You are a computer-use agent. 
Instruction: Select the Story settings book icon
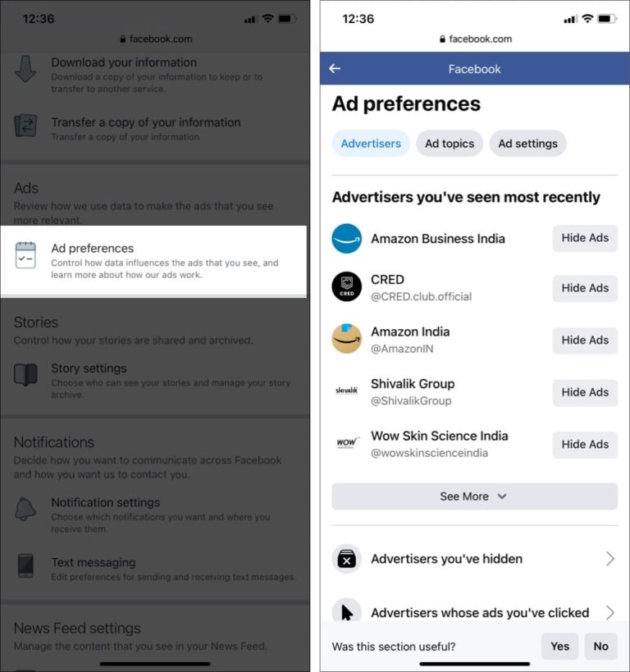pyautogui.click(x=25, y=375)
